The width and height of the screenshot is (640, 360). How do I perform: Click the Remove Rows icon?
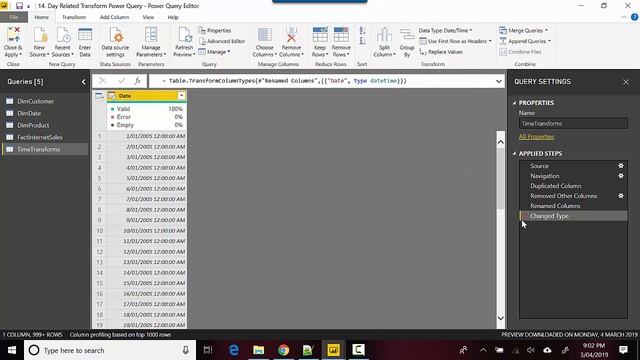click(341, 35)
